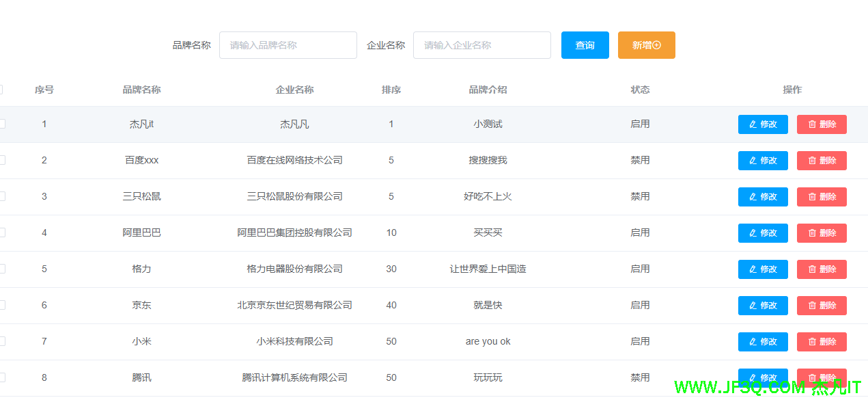The width and height of the screenshot is (868, 400).
Task: Tick the checkbox for row 6 京东
Action: pos(1,305)
